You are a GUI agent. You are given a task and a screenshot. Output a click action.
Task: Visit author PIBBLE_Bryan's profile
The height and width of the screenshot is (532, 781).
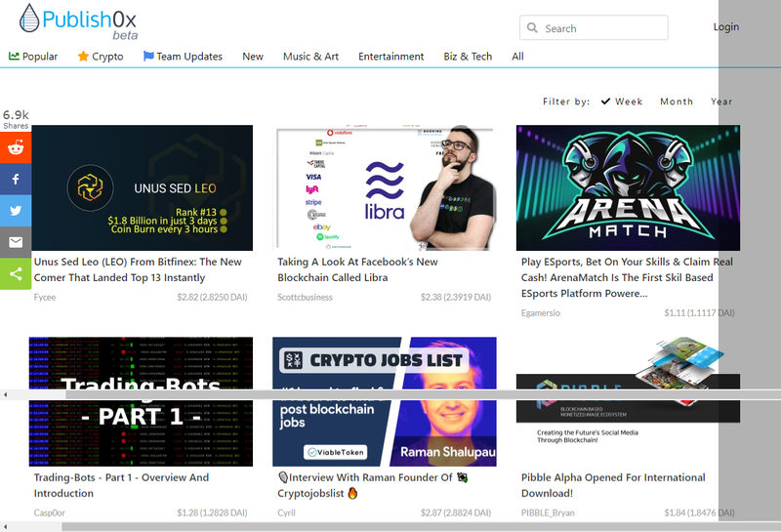548,512
